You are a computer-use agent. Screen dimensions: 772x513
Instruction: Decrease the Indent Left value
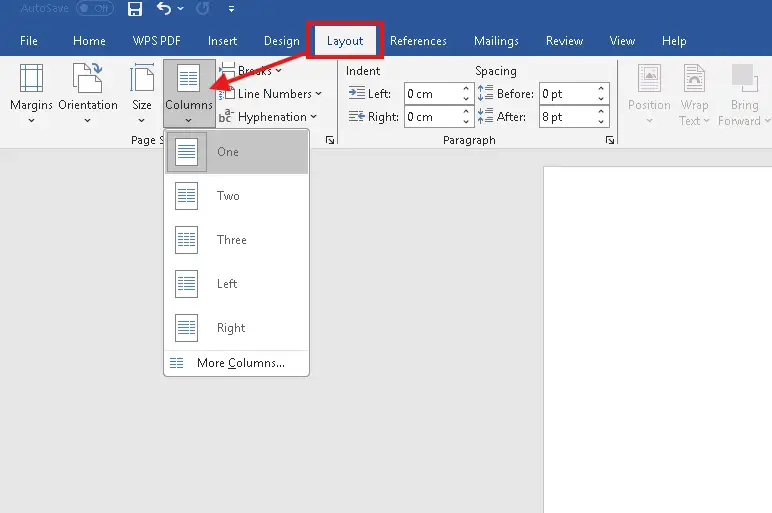466,99
